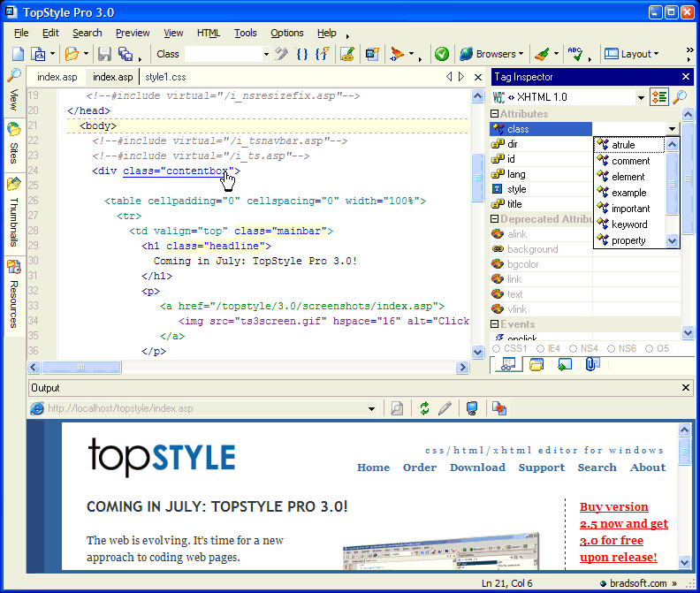The height and width of the screenshot is (593, 700).
Task: Click the New style sheet icon
Action: [x=38, y=54]
